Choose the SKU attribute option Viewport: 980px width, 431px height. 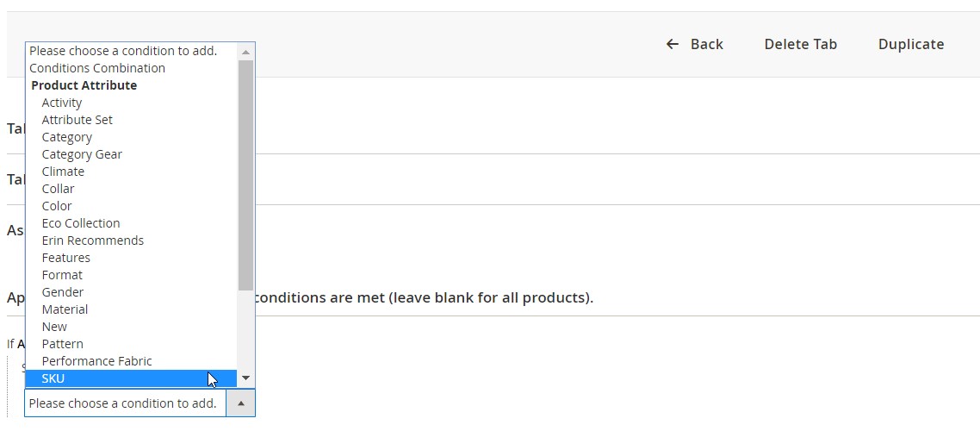click(53, 378)
